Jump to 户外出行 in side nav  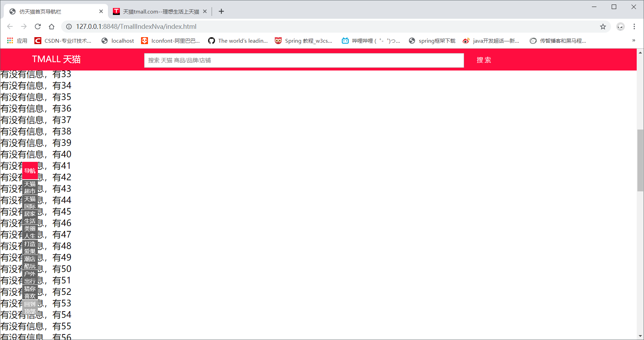pos(30,277)
